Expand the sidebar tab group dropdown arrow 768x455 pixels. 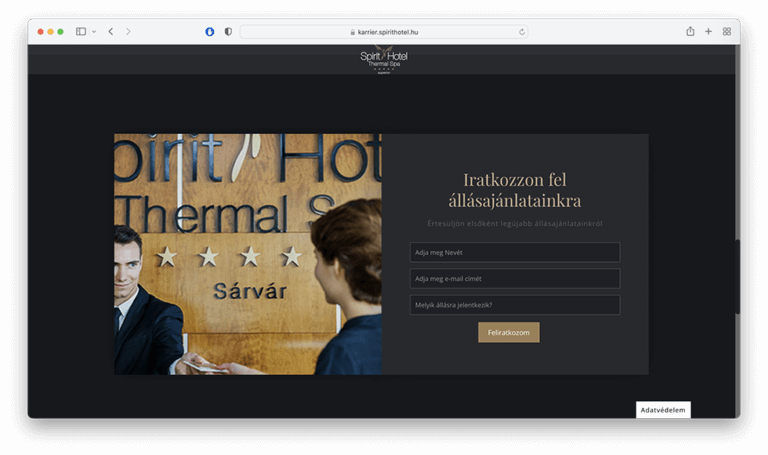94,32
